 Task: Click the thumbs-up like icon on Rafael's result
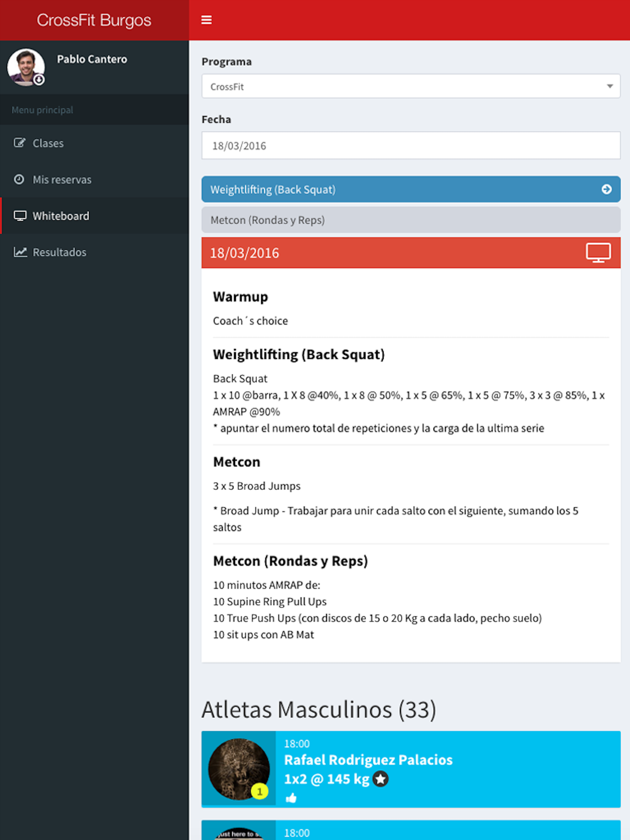click(291, 798)
